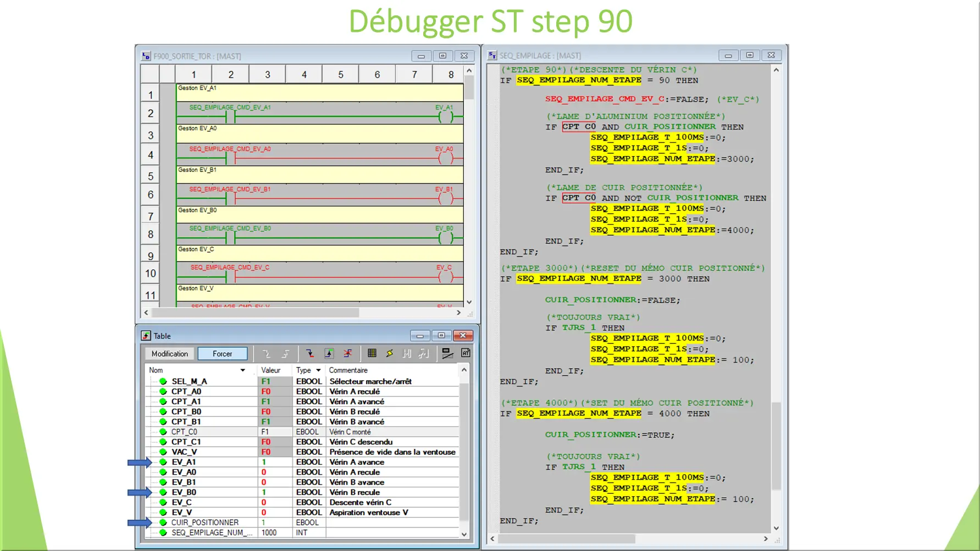980x551 pixels.
Task: Toggle the CUIR_POSITIONNER status light
Action: click(163, 522)
